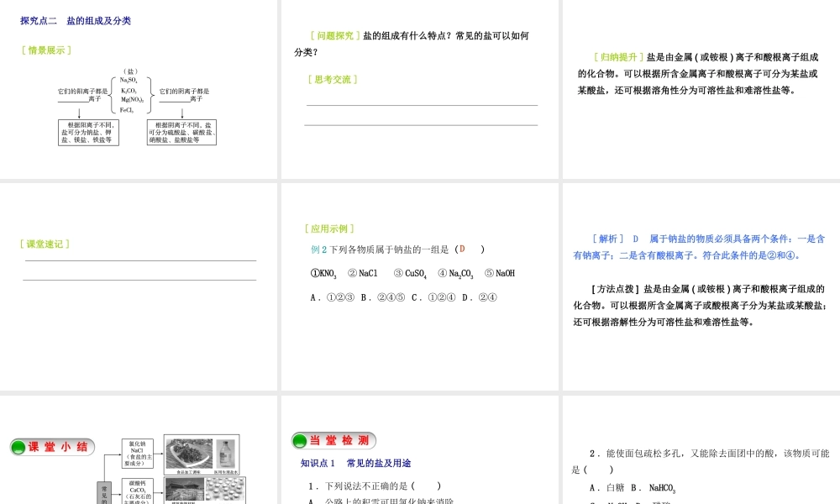Viewport: 840px width, 504px height.
Task: Click the [思考交流] label
Action: coord(332,79)
